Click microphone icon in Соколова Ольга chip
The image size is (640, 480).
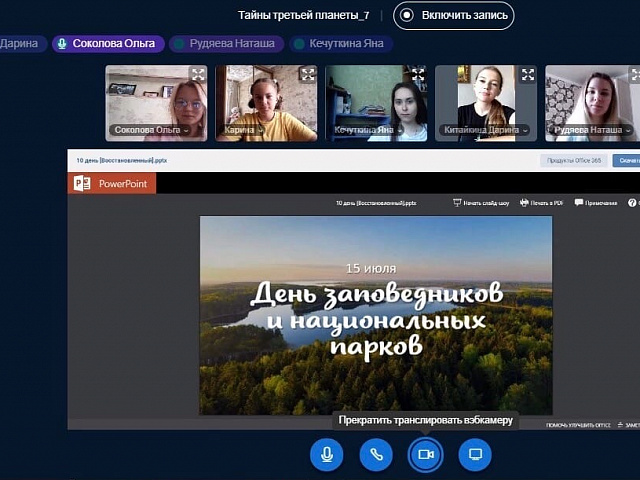[62, 44]
